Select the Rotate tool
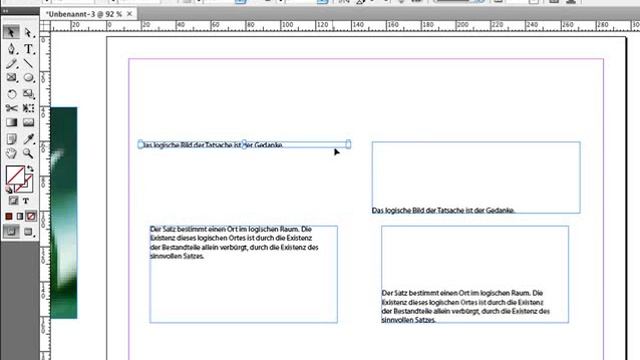The width and height of the screenshot is (640, 360). point(11,94)
